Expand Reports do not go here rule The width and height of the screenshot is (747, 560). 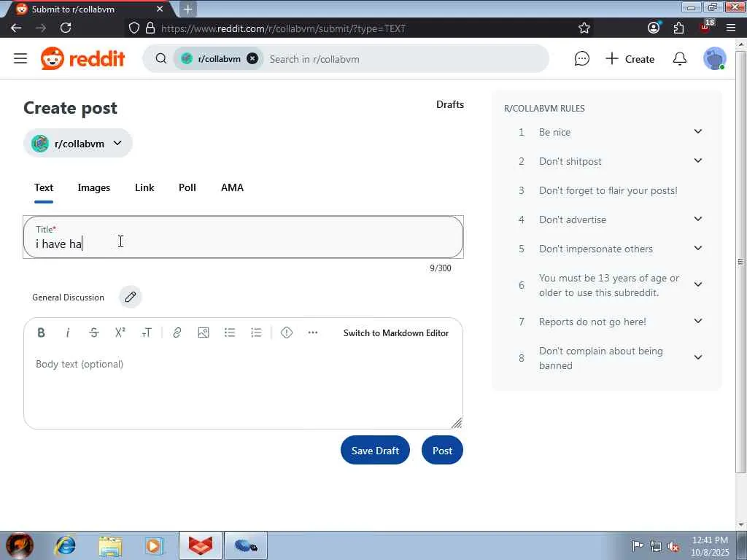(697, 321)
